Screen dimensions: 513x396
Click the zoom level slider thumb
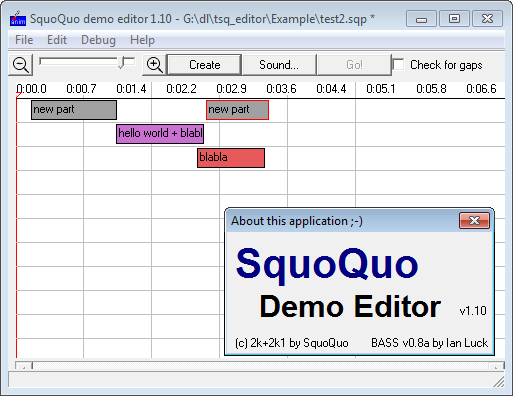tap(122, 62)
